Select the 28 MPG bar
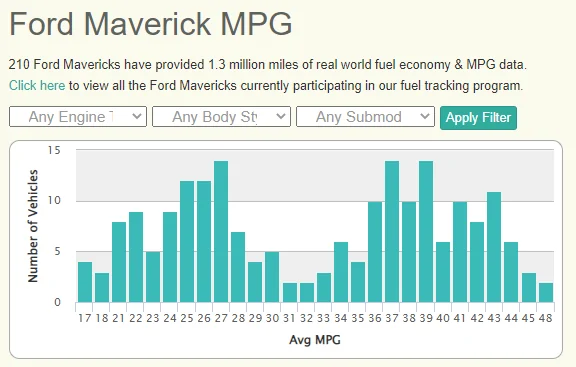 [x=238, y=267]
